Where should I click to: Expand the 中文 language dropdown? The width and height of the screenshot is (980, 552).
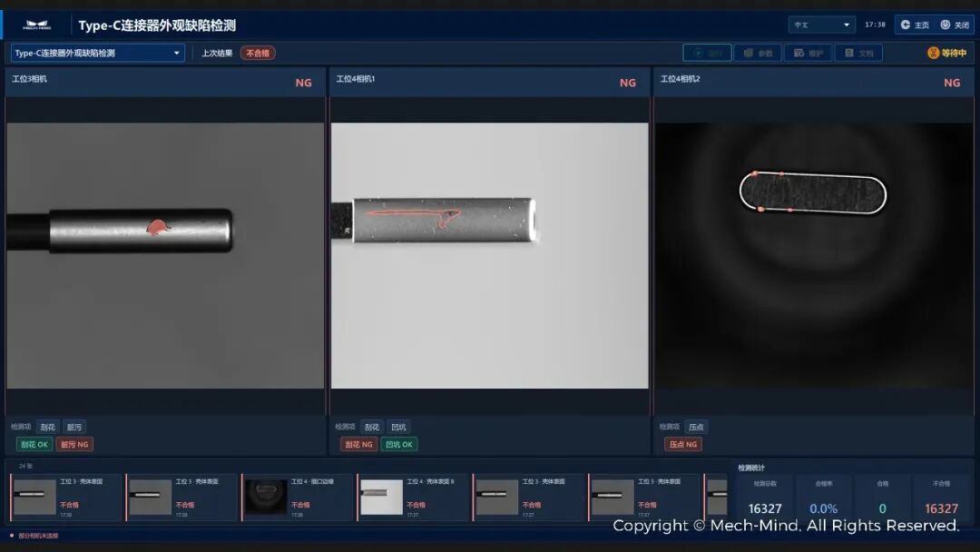tap(821, 25)
